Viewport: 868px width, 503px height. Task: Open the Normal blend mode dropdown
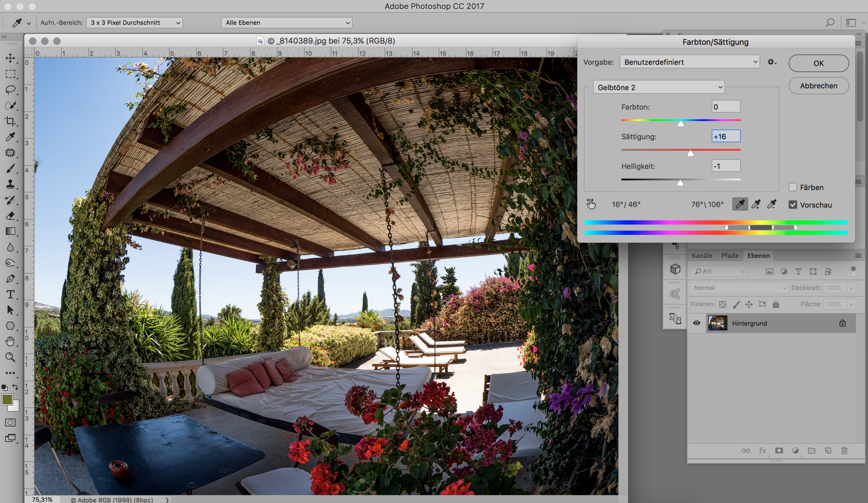(738, 288)
